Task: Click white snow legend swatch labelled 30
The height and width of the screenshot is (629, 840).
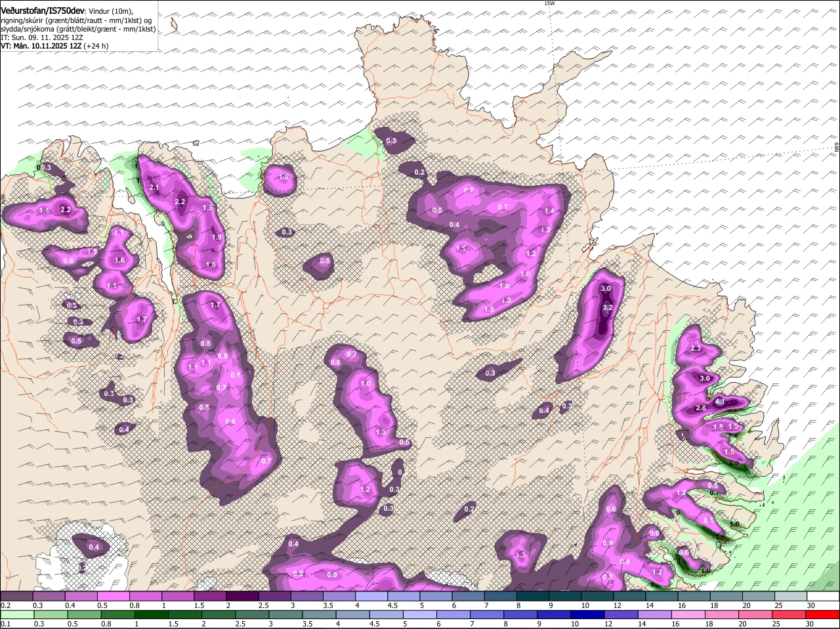Action: (823, 596)
